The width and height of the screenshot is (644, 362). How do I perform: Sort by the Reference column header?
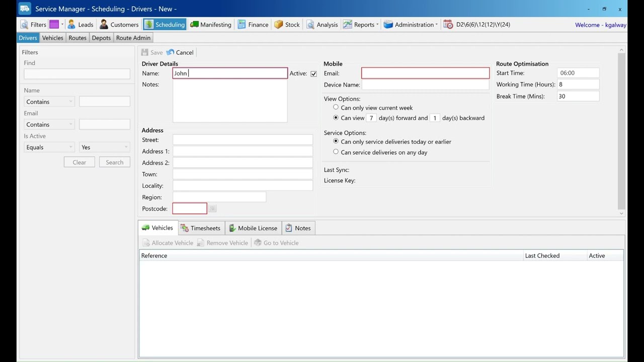click(x=331, y=255)
